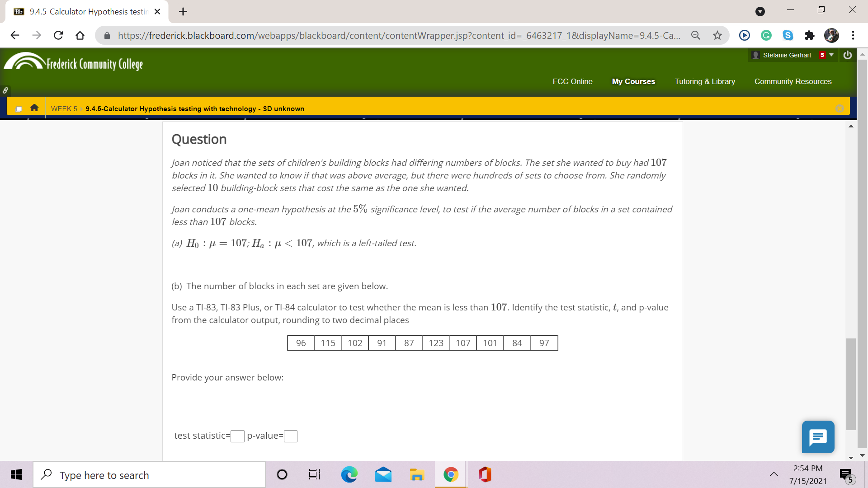The width and height of the screenshot is (868, 488).
Task: Click the test statistic input field
Action: coord(237,436)
